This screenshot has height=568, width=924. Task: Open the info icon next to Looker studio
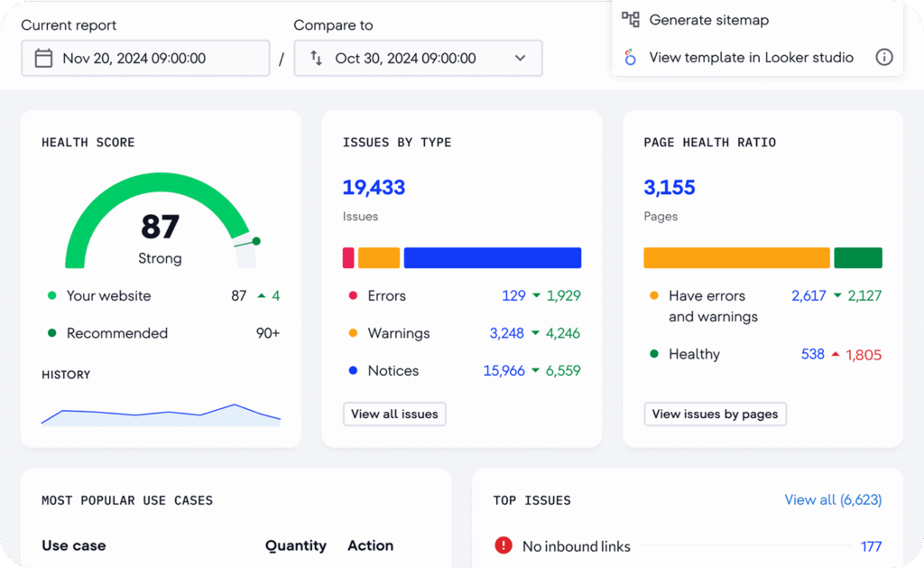pyautogui.click(x=884, y=58)
